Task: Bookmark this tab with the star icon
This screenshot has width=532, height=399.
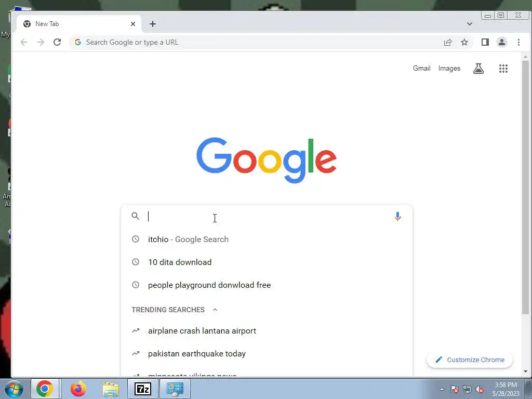Action: pyautogui.click(x=464, y=42)
